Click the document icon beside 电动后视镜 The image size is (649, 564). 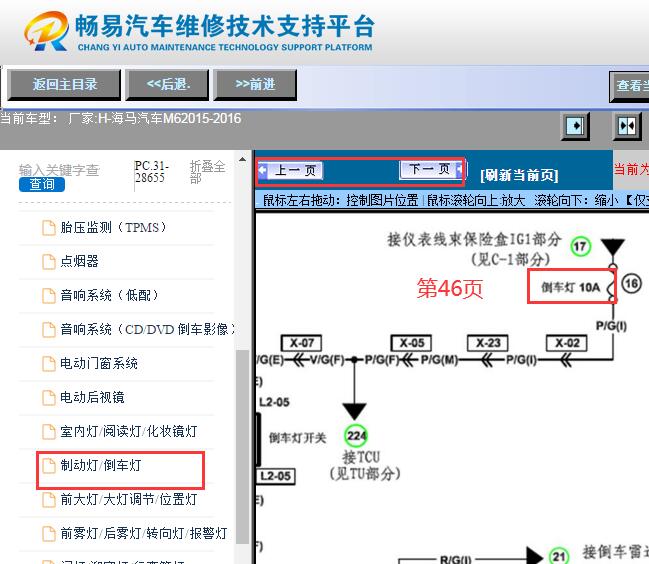49,397
